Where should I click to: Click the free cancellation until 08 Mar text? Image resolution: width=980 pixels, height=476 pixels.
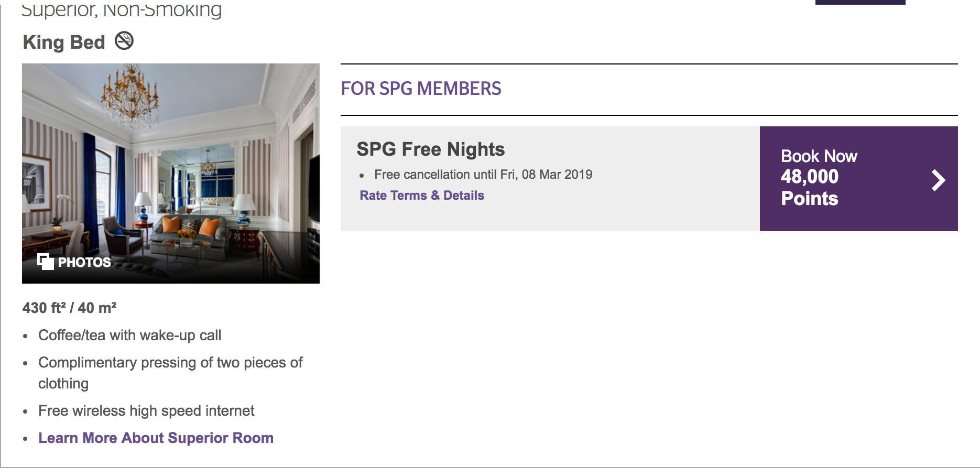pyautogui.click(x=483, y=175)
